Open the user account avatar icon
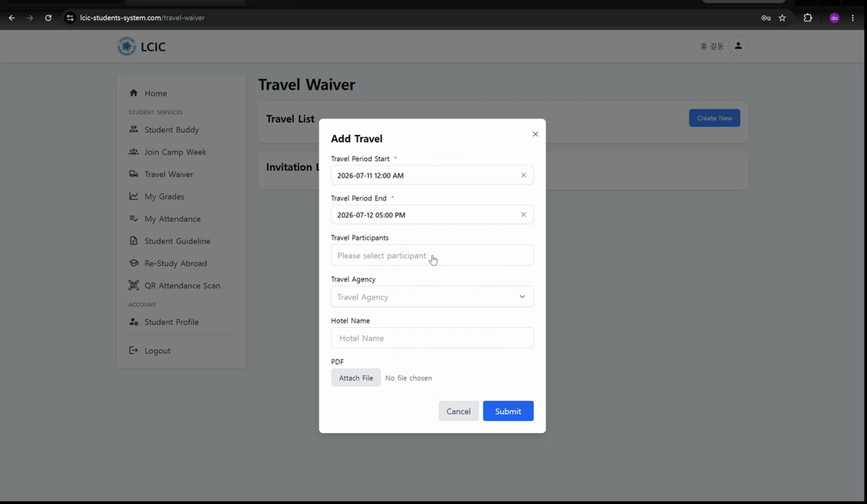This screenshot has height=504, width=867. [738, 46]
